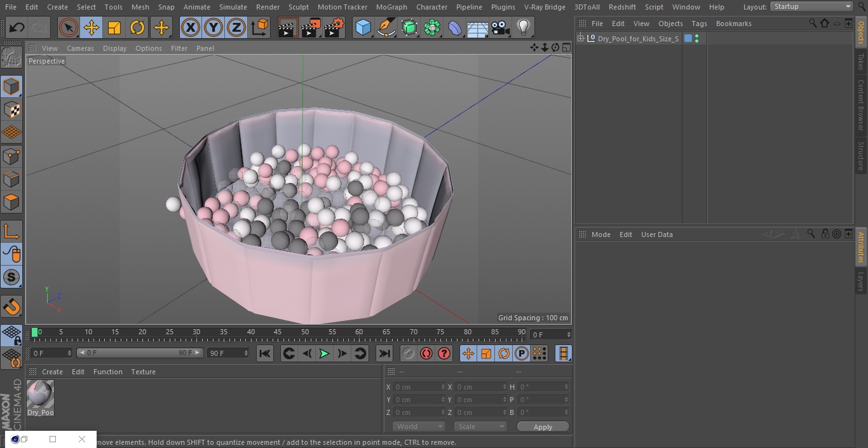Activate the Move tool
Viewport: 868px width, 448px height.
tap(91, 28)
